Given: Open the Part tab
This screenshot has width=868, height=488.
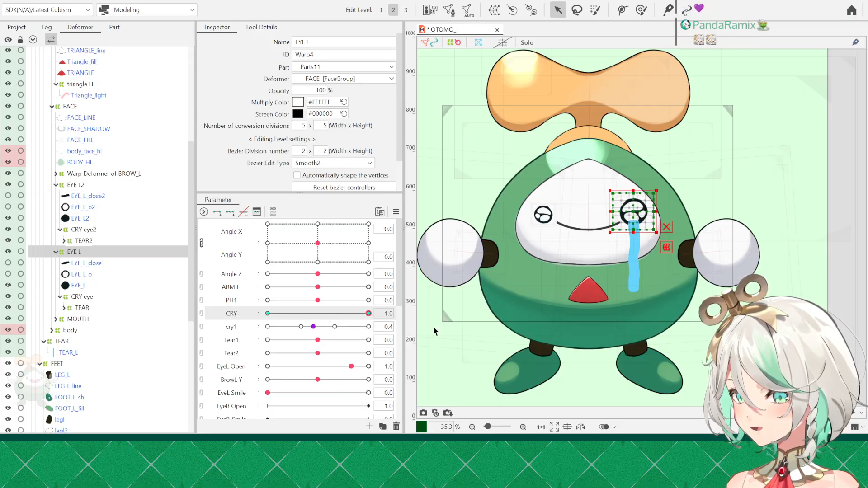Looking at the screenshot, I should pyautogui.click(x=114, y=27).
